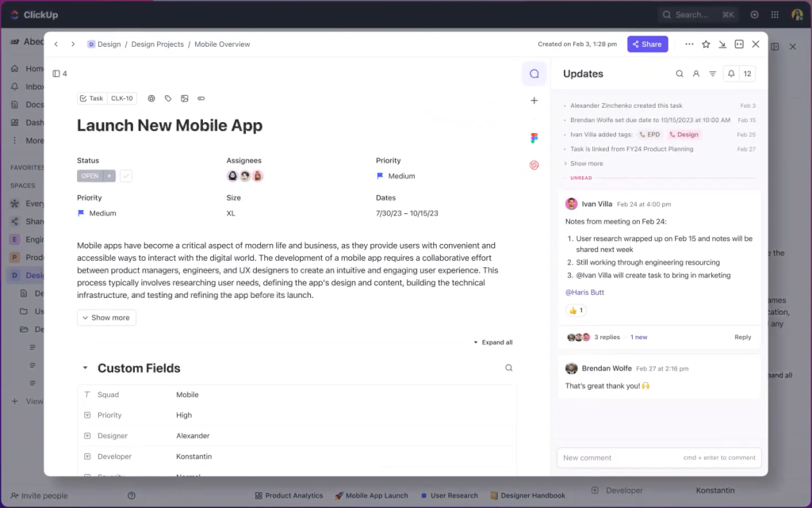Open the Design Projects breadcrumb

click(x=158, y=44)
